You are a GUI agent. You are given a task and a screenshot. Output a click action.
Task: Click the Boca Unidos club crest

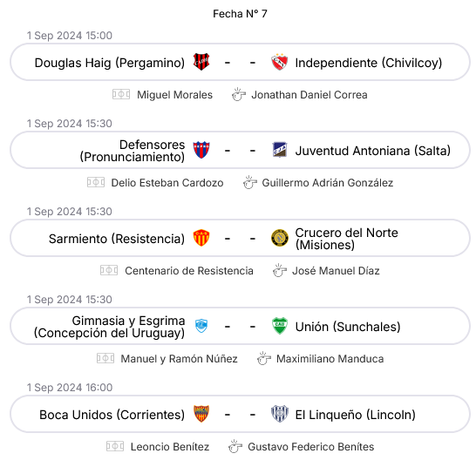(201, 414)
